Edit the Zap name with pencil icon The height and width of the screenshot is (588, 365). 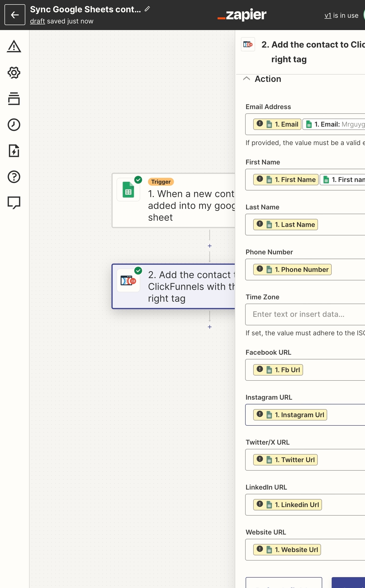(147, 9)
